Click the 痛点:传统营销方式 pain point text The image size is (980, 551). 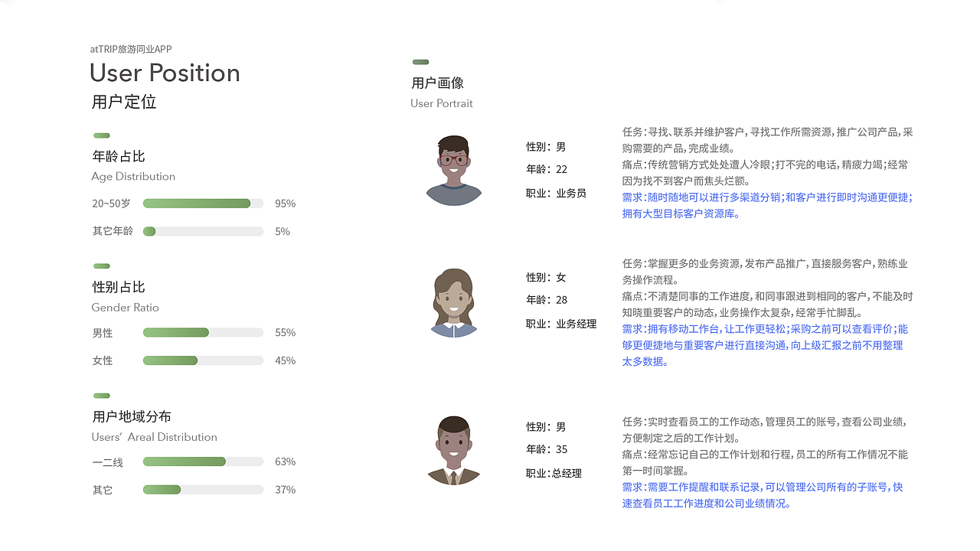click(x=766, y=173)
